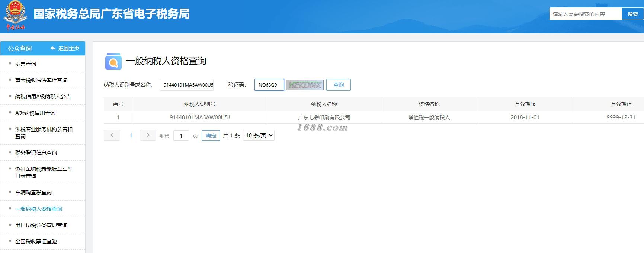Click taxpayer ID 91440101MA5AW00U5J in the table
The width and height of the screenshot is (644, 253).
pos(200,117)
